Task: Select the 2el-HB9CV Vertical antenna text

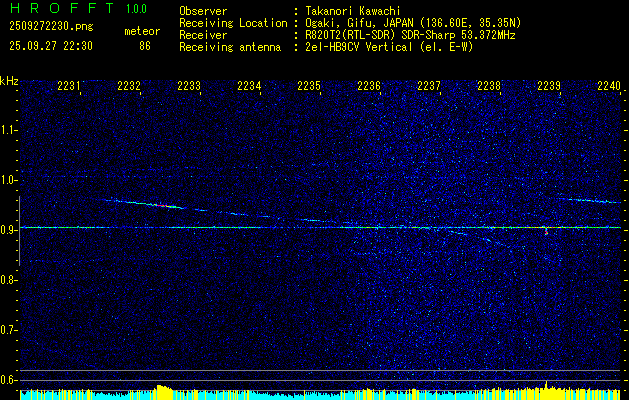Action: coord(390,47)
